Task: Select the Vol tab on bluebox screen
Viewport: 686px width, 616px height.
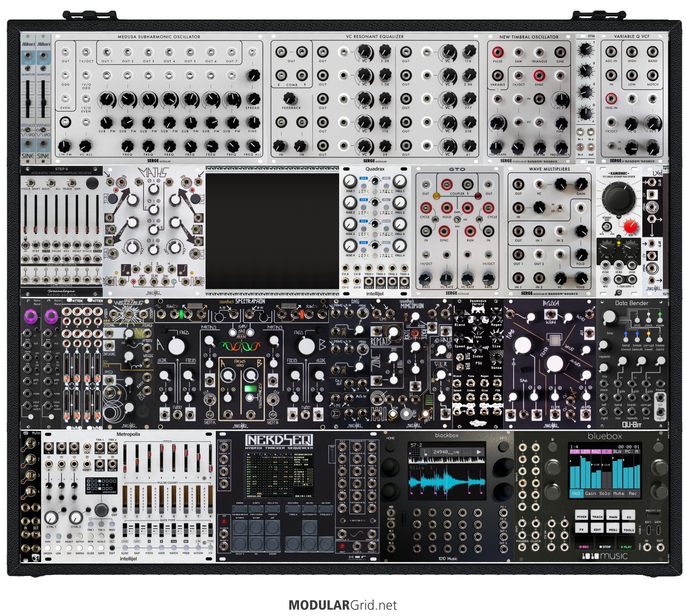Action: click(x=576, y=493)
